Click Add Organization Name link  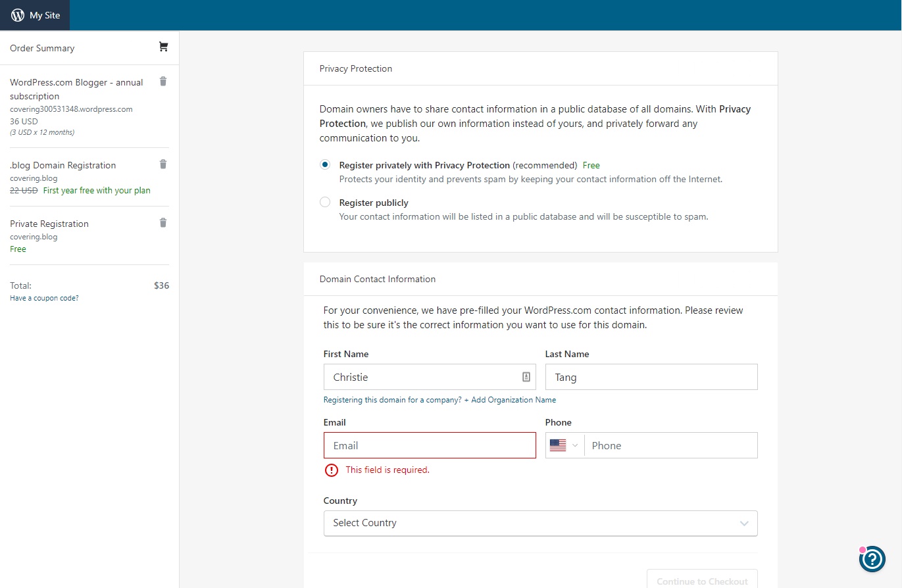coord(510,400)
